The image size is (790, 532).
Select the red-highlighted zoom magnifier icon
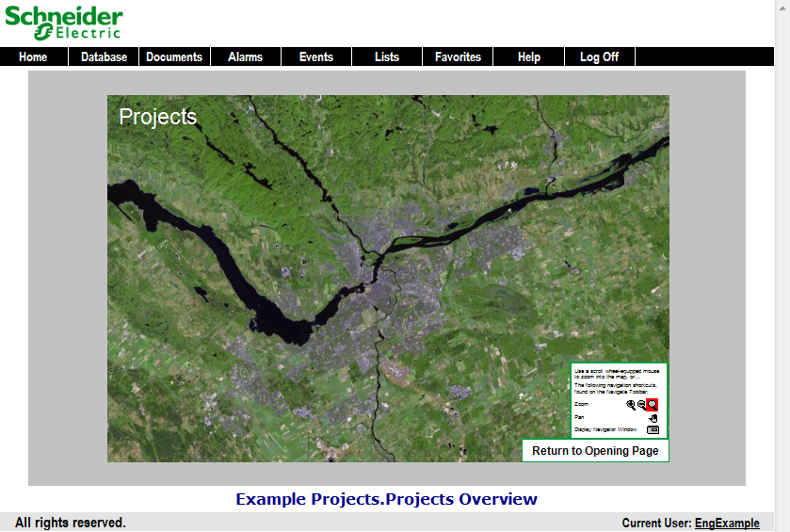coord(652,404)
